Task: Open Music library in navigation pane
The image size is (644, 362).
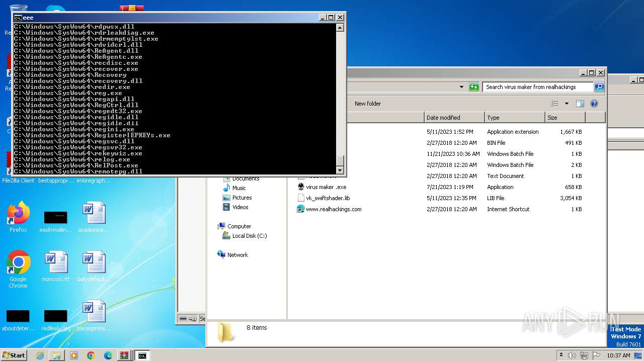Action: point(239,188)
